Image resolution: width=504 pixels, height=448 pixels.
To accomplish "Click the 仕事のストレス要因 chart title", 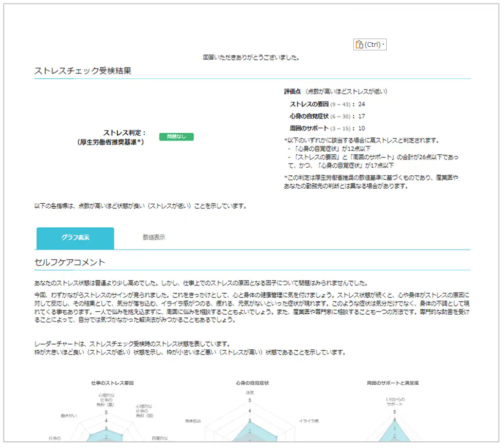I will [112, 383].
